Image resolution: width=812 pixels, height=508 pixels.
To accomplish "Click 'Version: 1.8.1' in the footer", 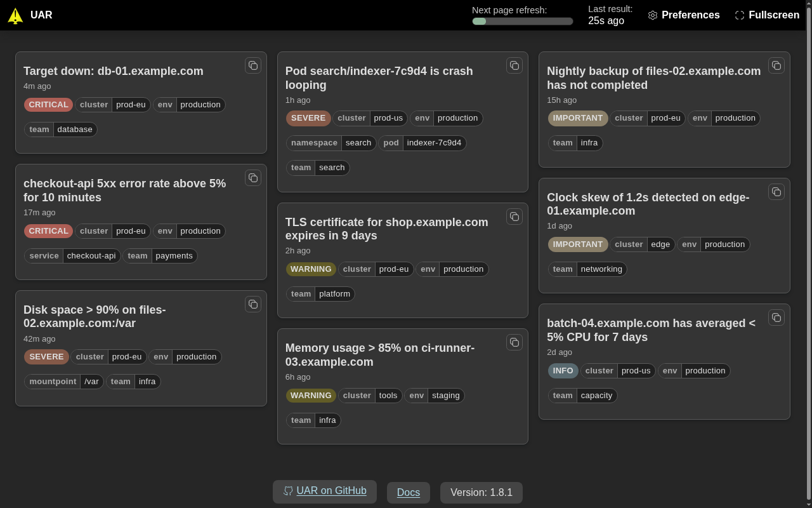I will tap(481, 493).
